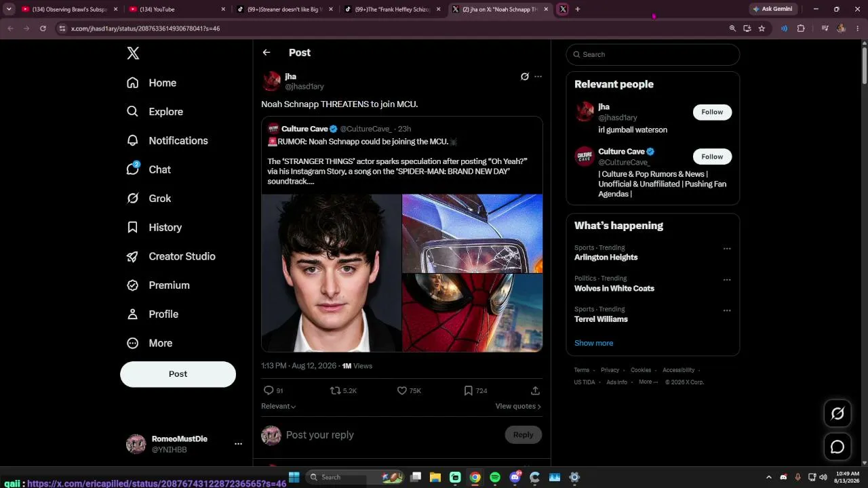This screenshot has height=488, width=868.
Task: Click the Reply button
Action: 523,435
